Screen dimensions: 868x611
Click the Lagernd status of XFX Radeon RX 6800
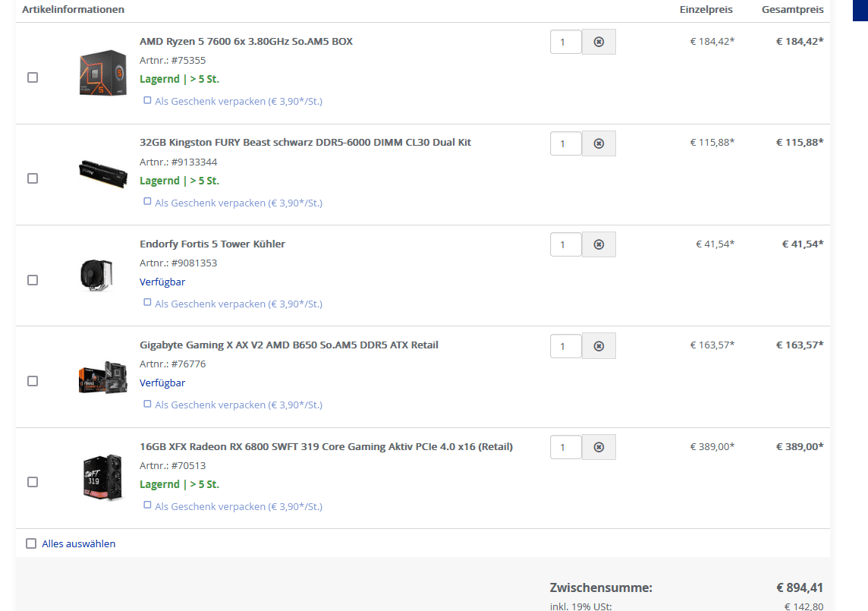click(179, 484)
